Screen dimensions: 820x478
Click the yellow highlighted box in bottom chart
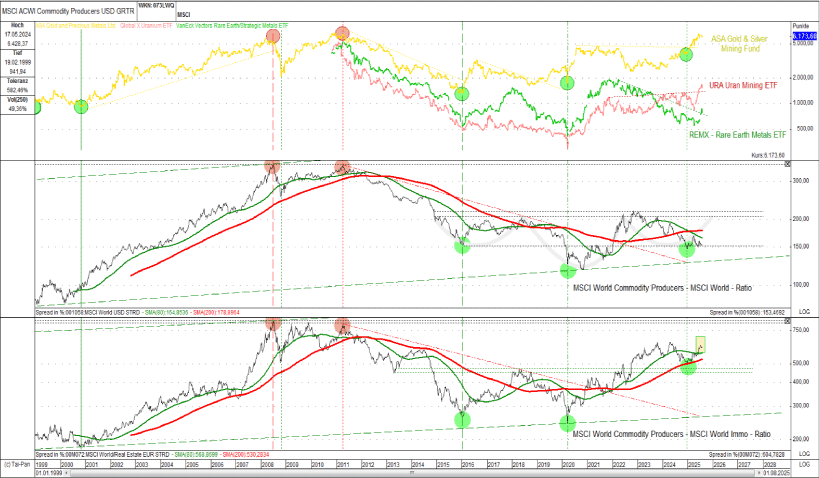click(x=699, y=343)
